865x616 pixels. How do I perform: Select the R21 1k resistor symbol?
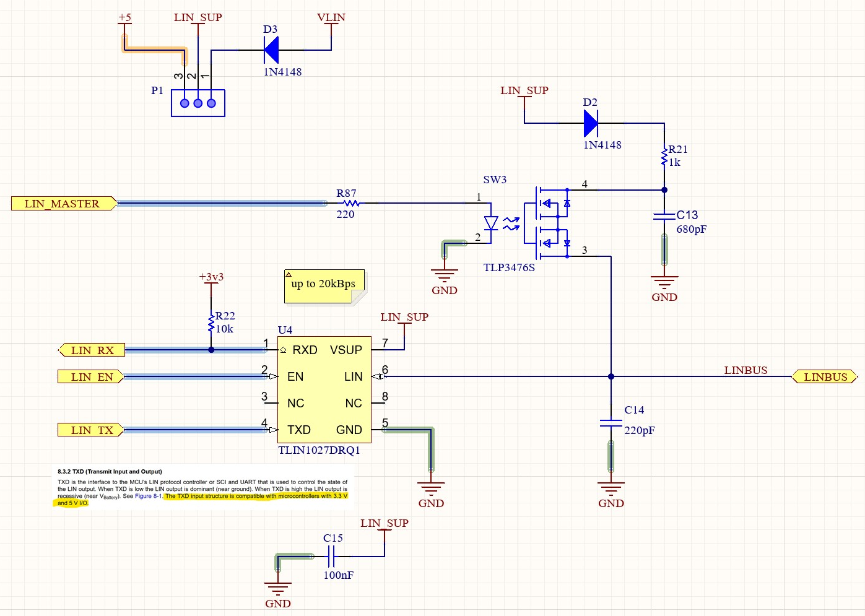664,156
